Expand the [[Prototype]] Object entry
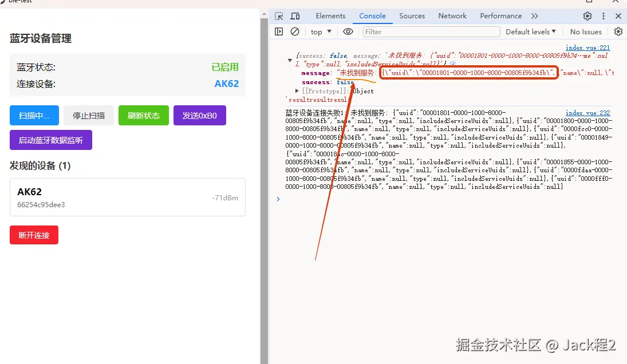 point(297,91)
